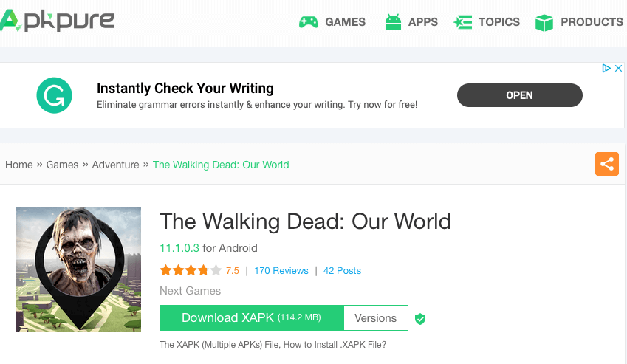This screenshot has width=627, height=364.
Task: Click the 7.5 rating score
Action: (x=233, y=271)
